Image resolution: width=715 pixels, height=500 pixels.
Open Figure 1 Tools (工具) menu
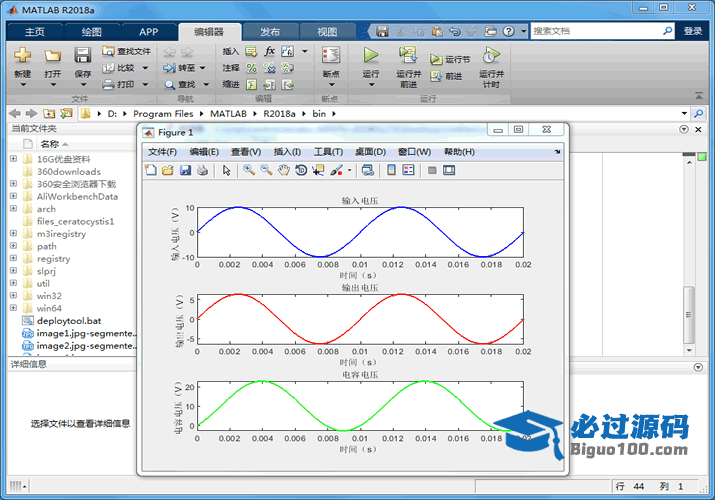point(328,152)
